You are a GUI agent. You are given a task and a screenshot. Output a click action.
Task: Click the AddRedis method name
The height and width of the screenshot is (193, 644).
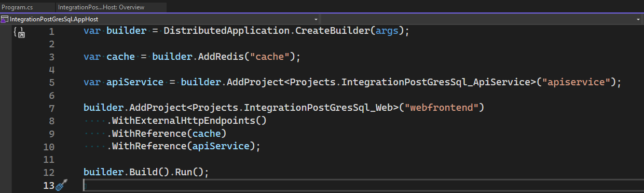(221, 56)
